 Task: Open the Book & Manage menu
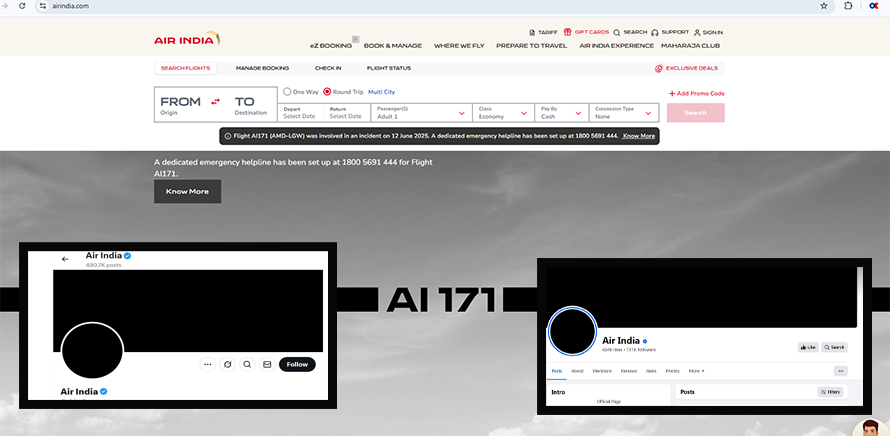pyautogui.click(x=393, y=45)
